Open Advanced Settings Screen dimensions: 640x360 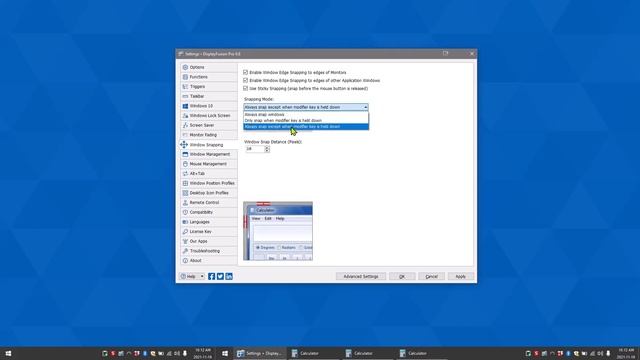361,276
